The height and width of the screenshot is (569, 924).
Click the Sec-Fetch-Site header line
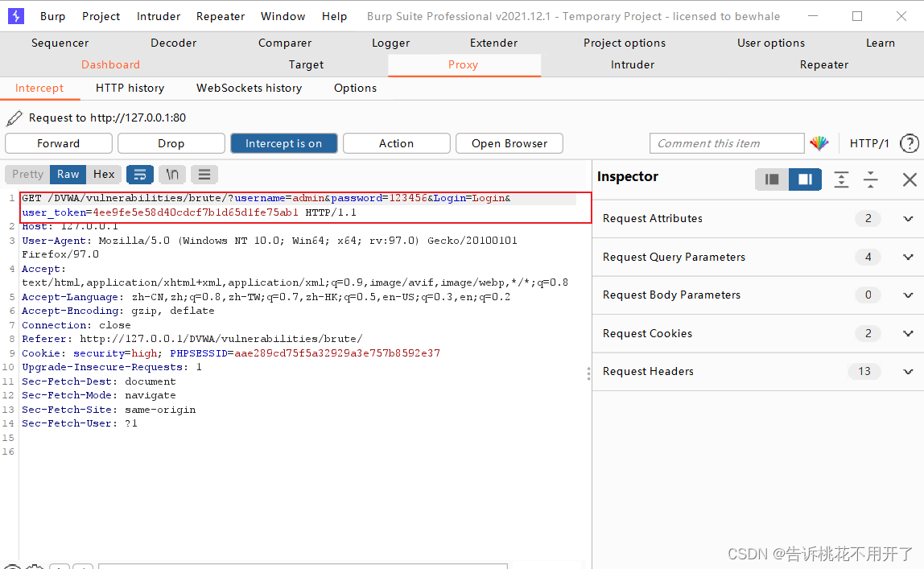tap(109, 410)
